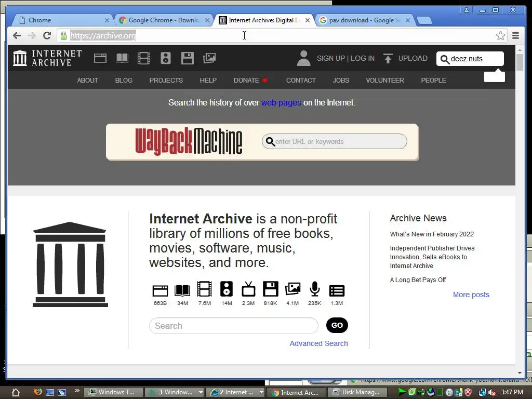Click the LOG IN link
The width and height of the screenshot is (532, 399).
pyautogui.click(x=362, y=58)
